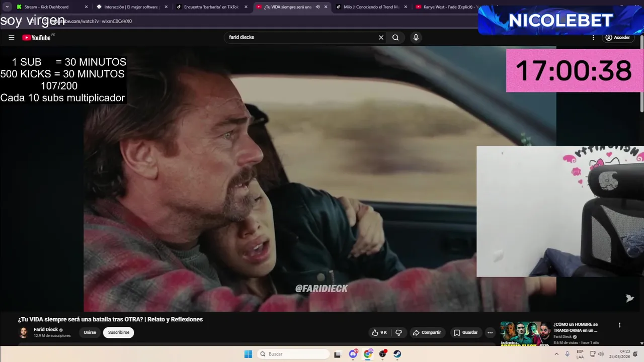
Task: Click the video title '¿Tu VIDA siempre será una batalla'
Action: (110, 319)
